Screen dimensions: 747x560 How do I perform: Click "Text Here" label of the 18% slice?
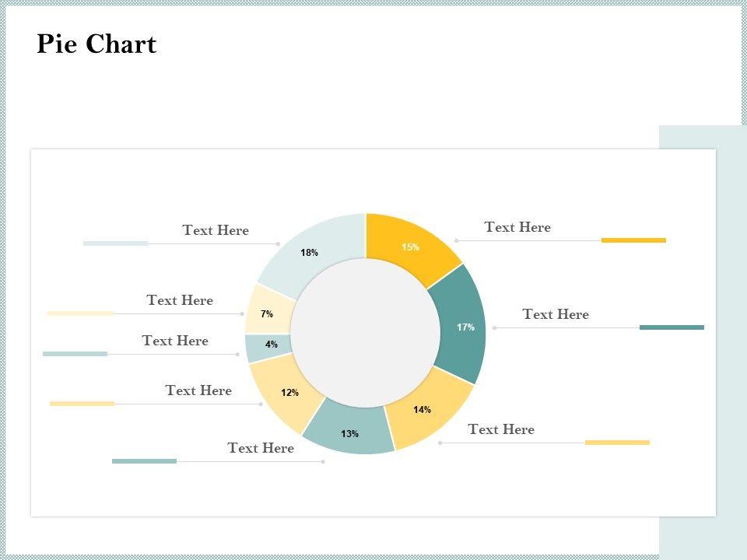pos(216,230)
